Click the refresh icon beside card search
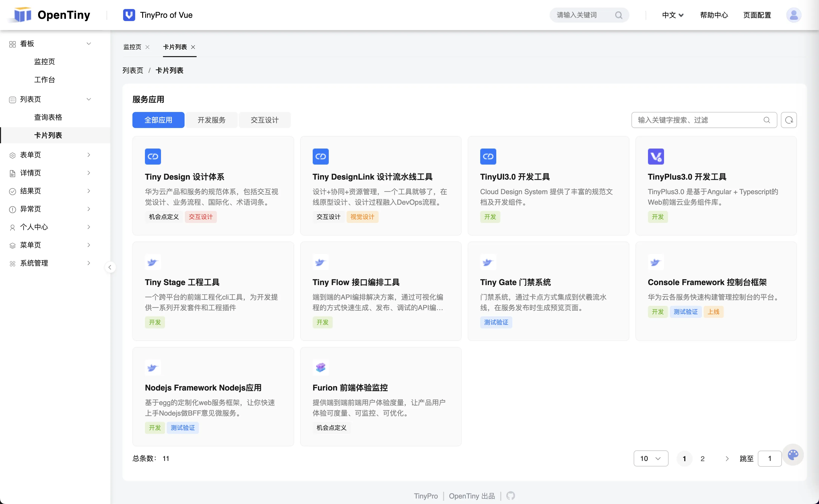This screenshot has width=819, height=504. [788, 120]
